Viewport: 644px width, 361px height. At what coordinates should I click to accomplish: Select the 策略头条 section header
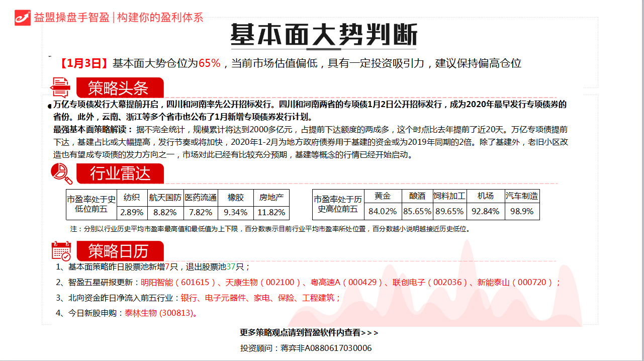(120, 88)
